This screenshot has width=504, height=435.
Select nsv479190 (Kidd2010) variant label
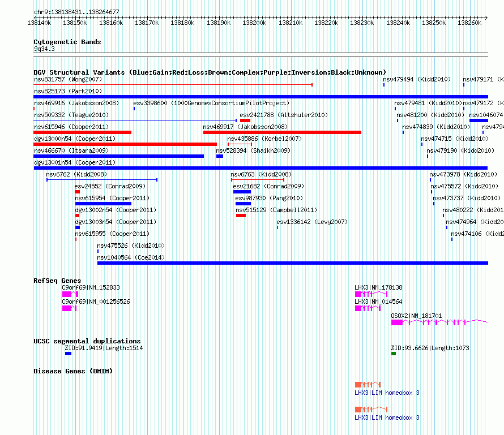(x=460, y=150)
